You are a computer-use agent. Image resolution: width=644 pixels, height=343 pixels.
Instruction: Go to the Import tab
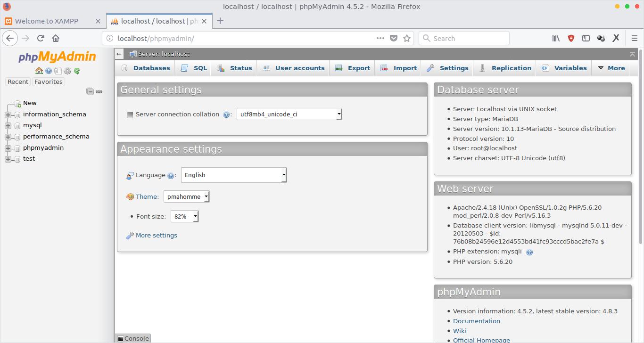click(398, 68)
